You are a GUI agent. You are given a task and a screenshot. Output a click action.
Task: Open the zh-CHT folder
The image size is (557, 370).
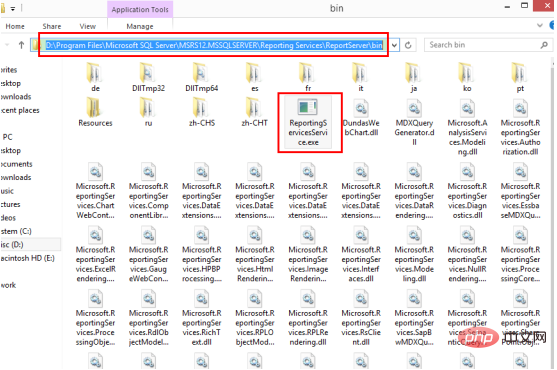[x=255, y=112]
